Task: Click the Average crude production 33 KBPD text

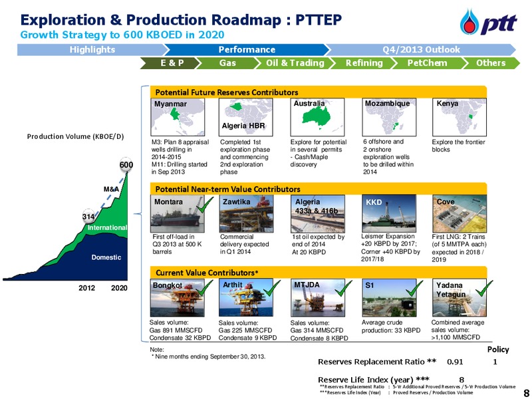Action: click(391, 327)
